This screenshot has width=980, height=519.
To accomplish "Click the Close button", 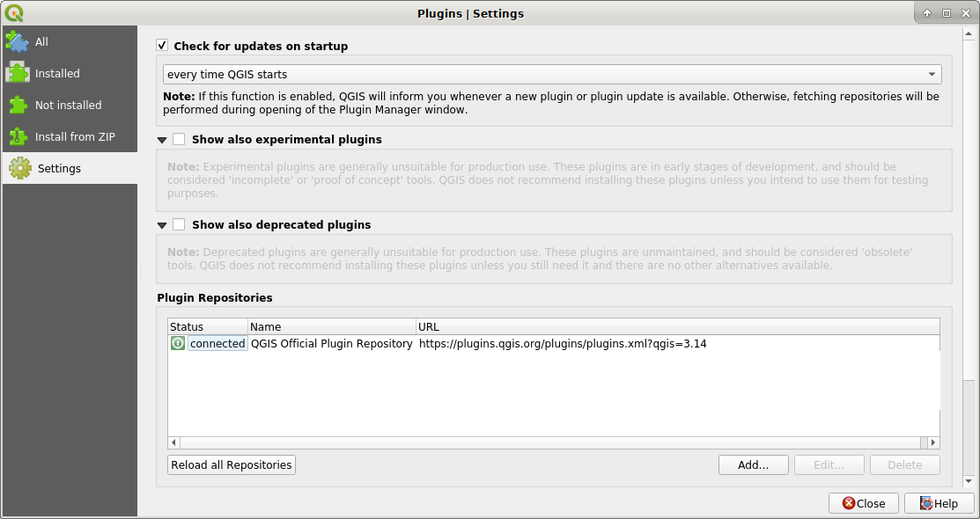I will click(x=863, y=503).
